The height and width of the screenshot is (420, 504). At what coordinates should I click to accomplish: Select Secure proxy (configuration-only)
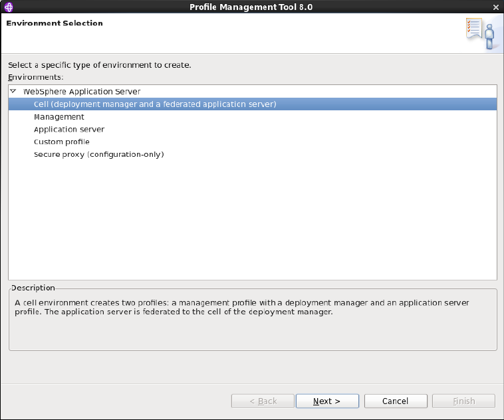(99, 154)
